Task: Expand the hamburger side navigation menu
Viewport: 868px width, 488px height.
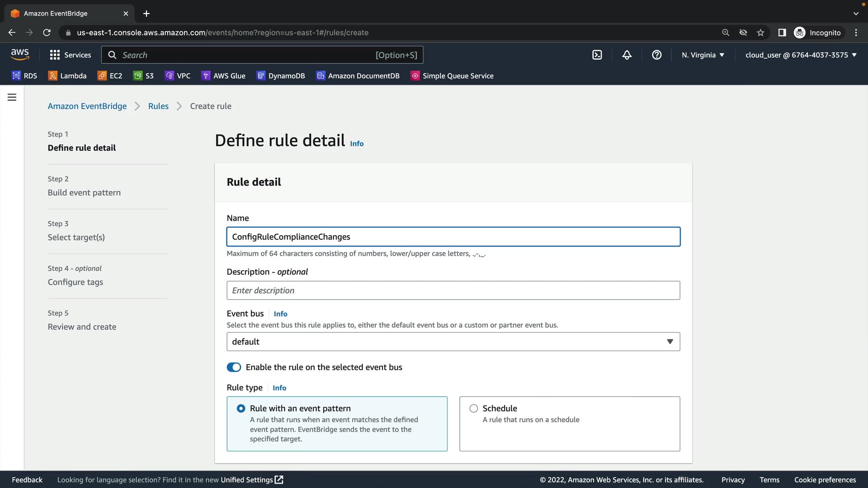Action: point(12,97)
